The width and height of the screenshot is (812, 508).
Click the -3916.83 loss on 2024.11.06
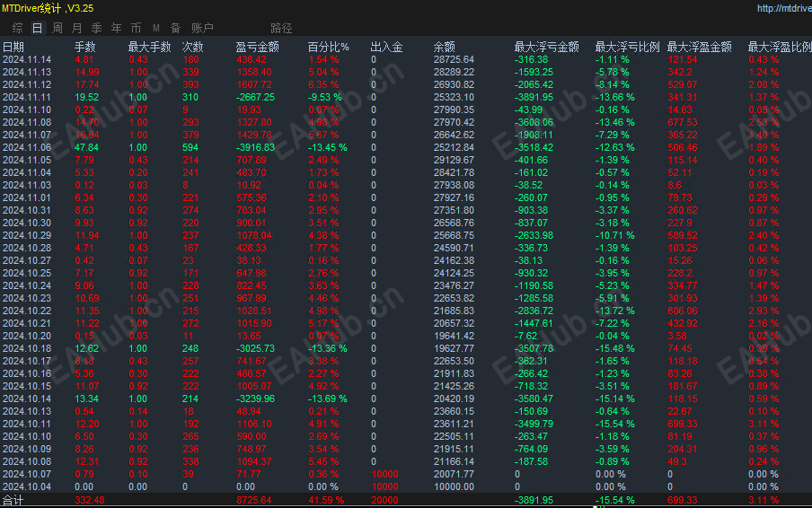pos(255,147)
